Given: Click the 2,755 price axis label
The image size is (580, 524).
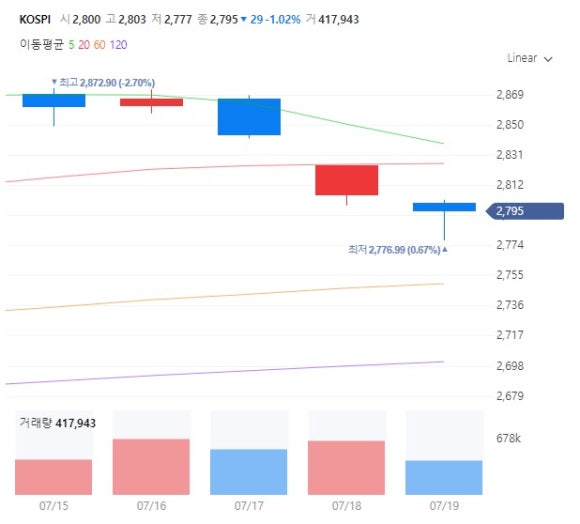Looking at the screenshot, I should coord(510,275).
